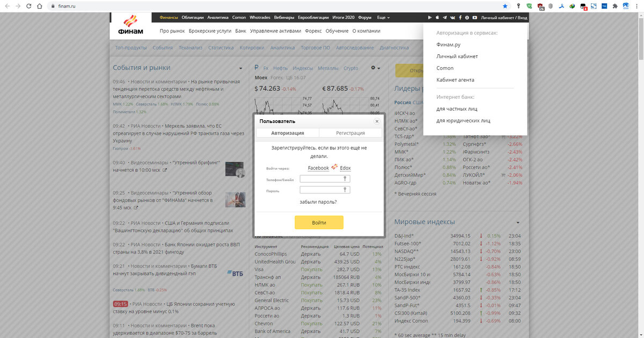
Task: Close the Пользователь dialog
Action: click(x=377, y=121)
